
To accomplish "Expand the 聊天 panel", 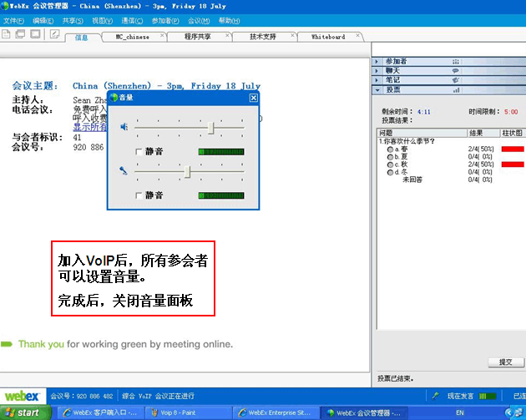I will pos(377,71).
